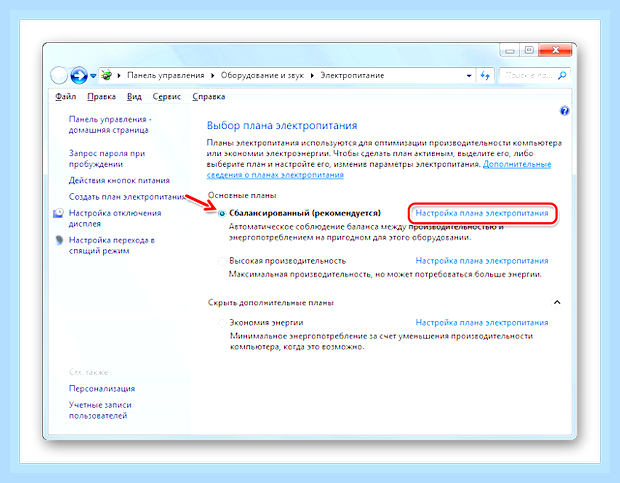Click the blue help question-mark icon
Image resolution: width=620 pixels, height=483 pixels.
point(564,111)
